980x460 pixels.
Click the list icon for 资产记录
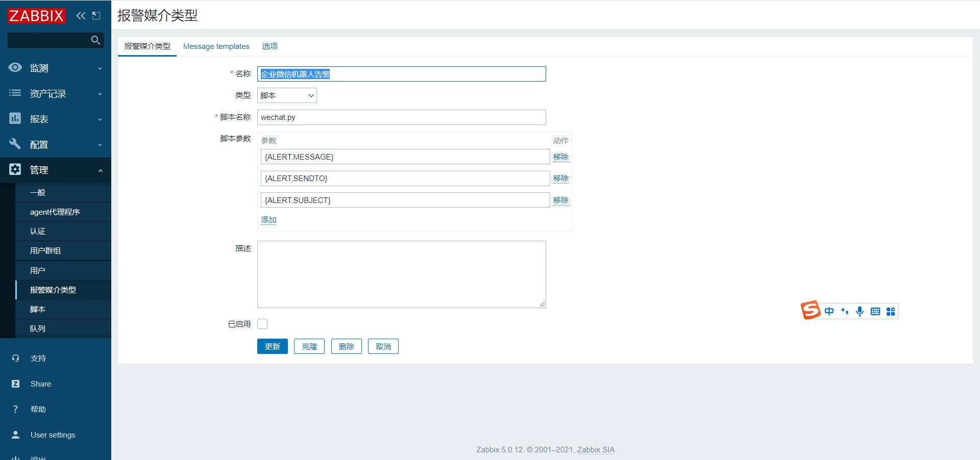pyautogui.click(x=15, y=93)
